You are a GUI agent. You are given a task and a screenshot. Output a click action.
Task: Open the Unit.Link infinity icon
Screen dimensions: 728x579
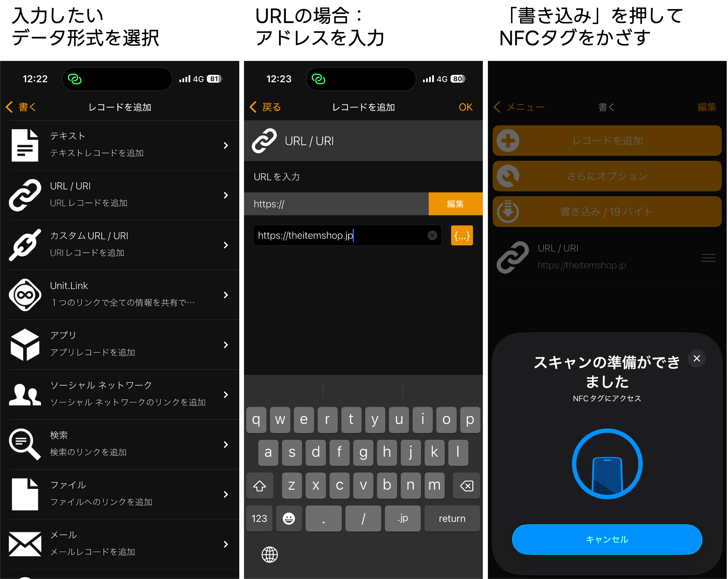click(x=25, y=295)
